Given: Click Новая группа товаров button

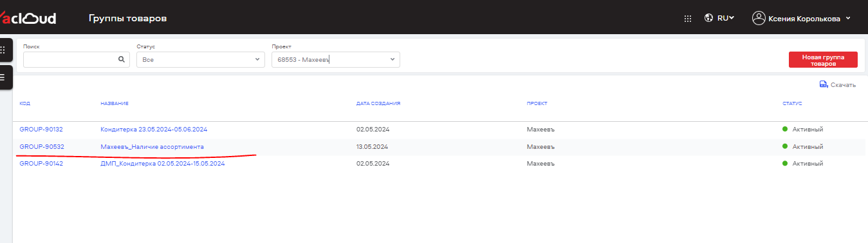Looking at the screenshot, I should (x=823, y=60).
